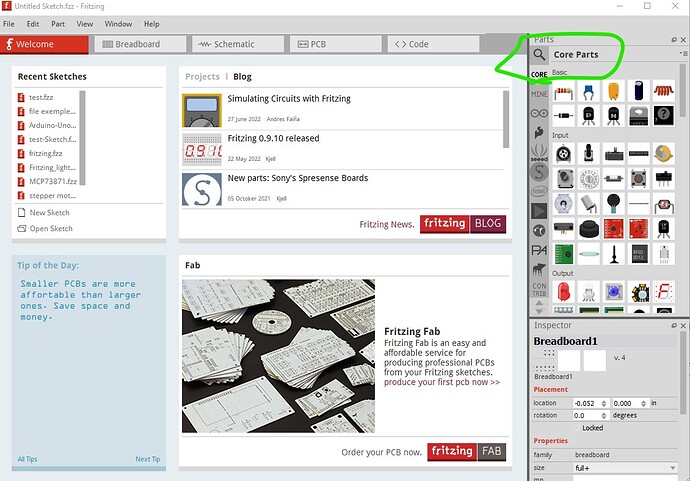This screenshot has height=481, width=690.
Task: Expand the size dropdown showing full+
Action: click(x=625, y=468)
